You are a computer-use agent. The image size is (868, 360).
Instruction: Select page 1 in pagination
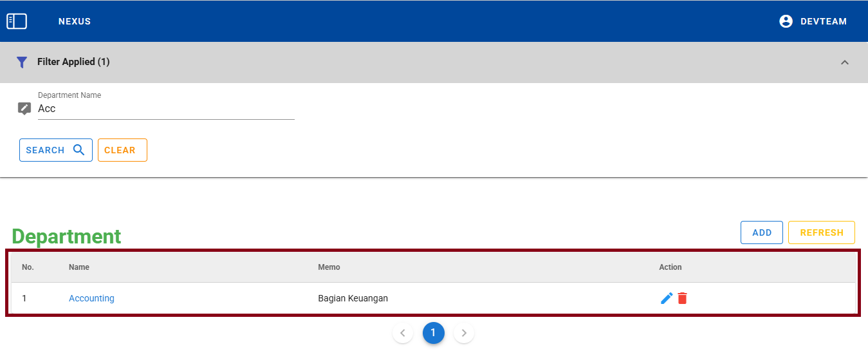[433, 333]
